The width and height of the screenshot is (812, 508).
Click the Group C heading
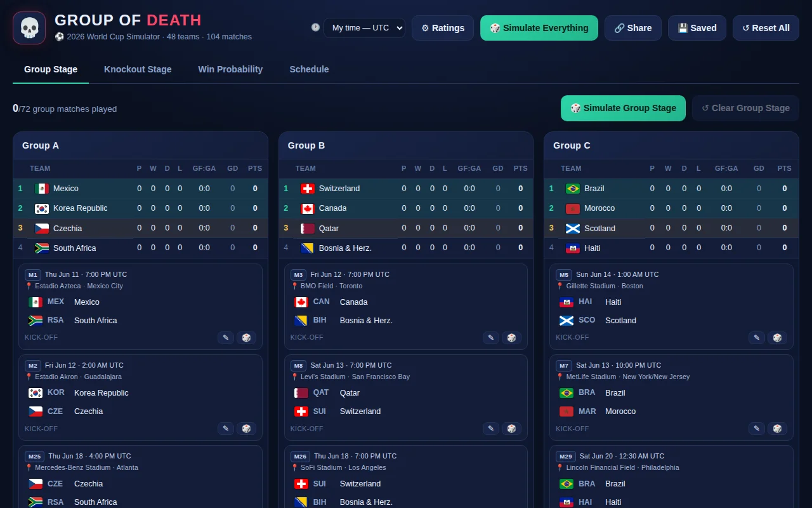(572, 145)
